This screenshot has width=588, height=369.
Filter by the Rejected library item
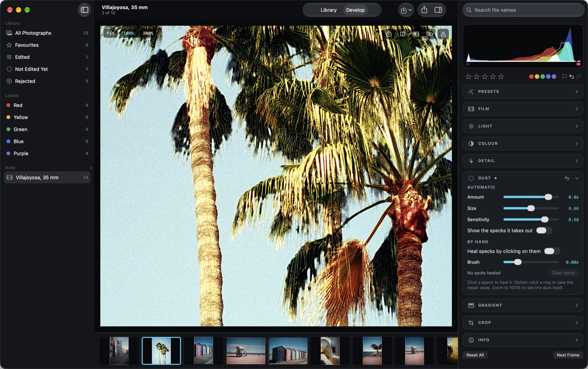click(x=47, y=81)
